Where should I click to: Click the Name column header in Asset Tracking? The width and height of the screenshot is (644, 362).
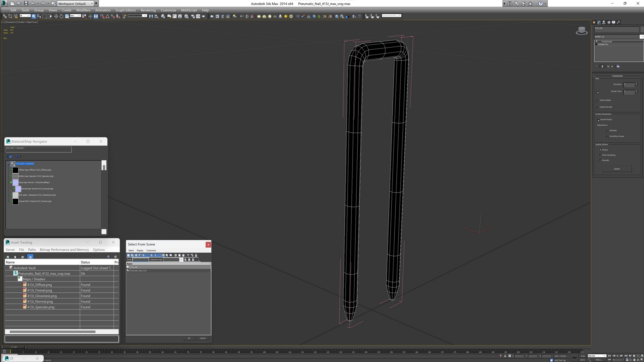pyautogui.click(x=42, y=262)
